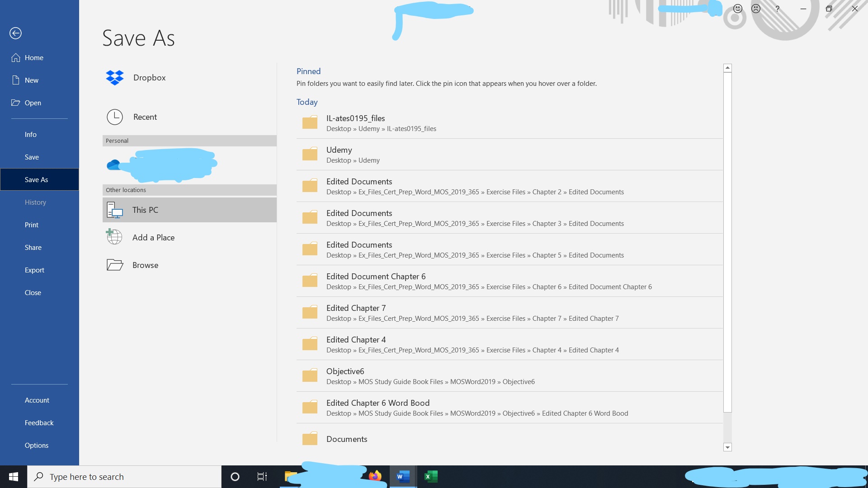Open Task View on the taskbar

[x=262, y=476]
